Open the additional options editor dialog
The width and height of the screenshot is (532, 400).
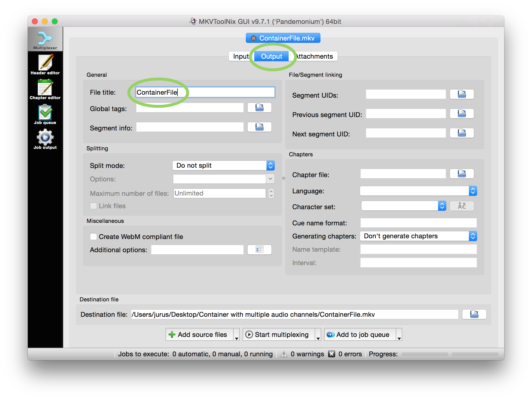click(x=259, y=250)
